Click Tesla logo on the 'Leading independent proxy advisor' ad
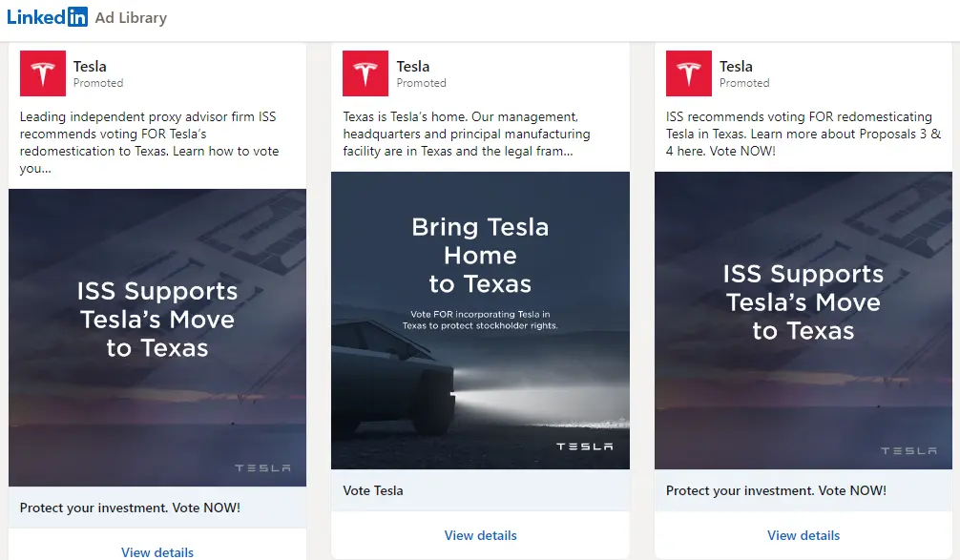This screenshot has width=960, height=560. (43, 74)
